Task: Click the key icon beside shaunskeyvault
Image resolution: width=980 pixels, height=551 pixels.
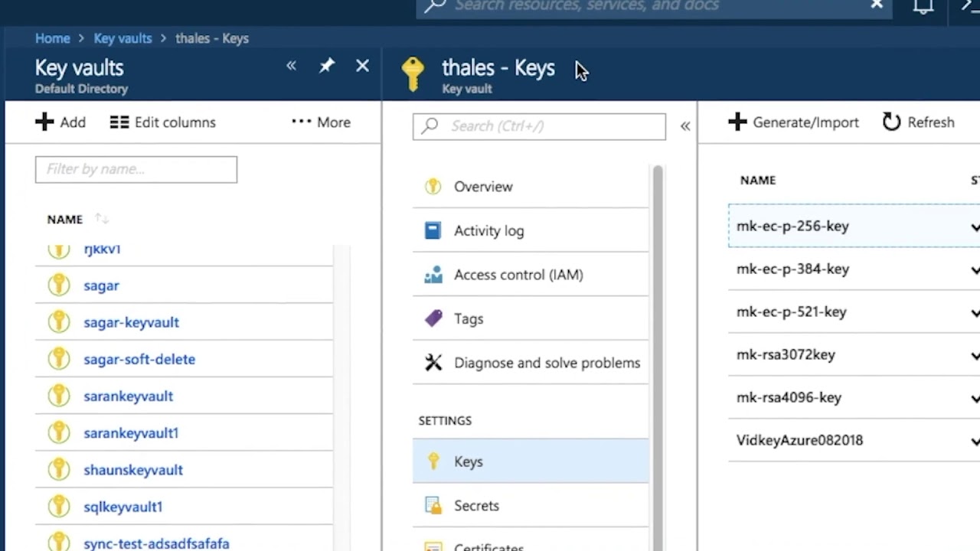Action: pos(59,469)
